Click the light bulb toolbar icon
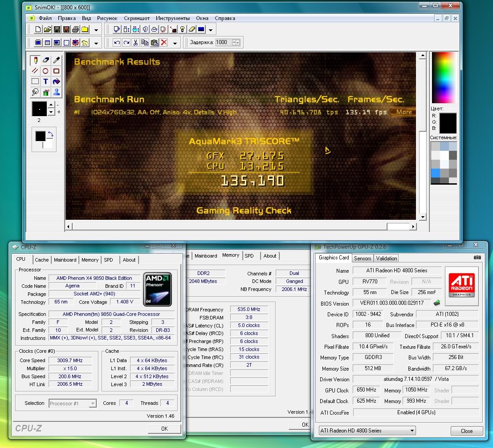Image resolution: width=493 pixels, height=448 pixels. pyautogui.click(x=182, y=29)
